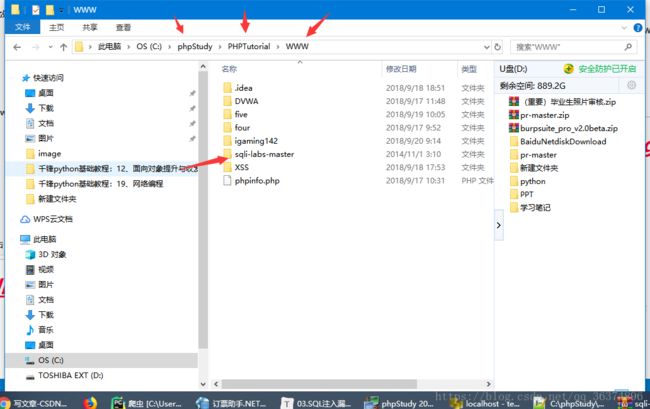Switch to PyCharm 爬虫 taskbar item
The width and height of the screenshot is (650, 409).
pyautogui.click(x=147, y=403)
